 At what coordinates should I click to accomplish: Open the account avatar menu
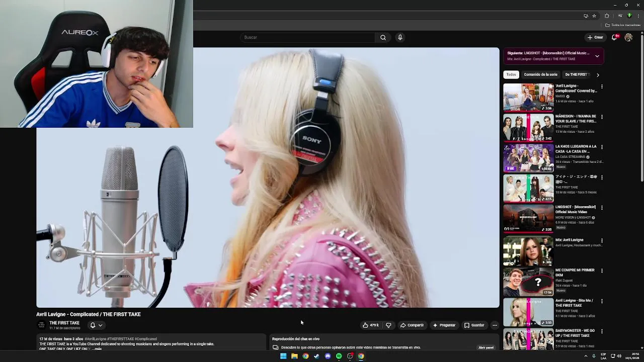coord(628,37)
